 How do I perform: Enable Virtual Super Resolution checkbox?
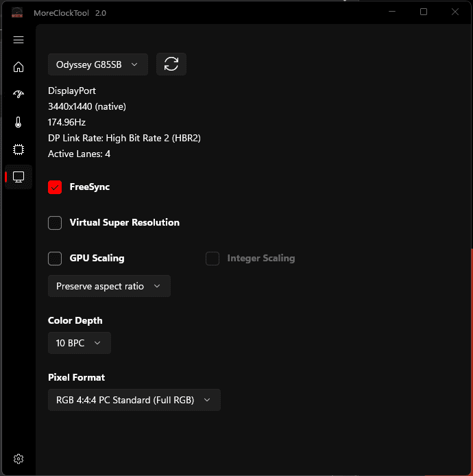point(55,223)
